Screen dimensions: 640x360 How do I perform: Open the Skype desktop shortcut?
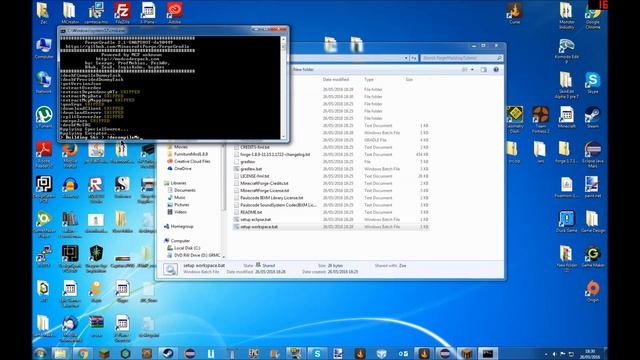pyautogui.click(x=593, y=82)
